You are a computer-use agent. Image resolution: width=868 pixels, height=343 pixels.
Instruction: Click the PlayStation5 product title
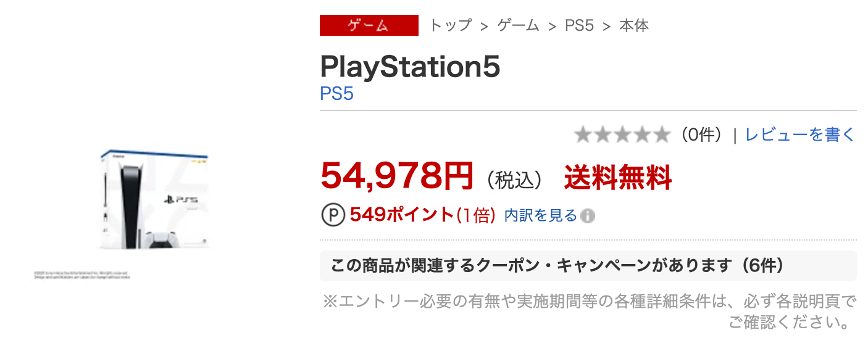(x=410, y=67)
